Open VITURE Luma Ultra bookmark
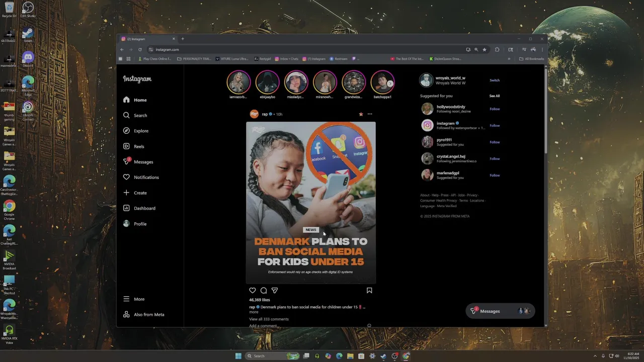Image resolution: width=644 pixels, height=362 pixels. coord(232,59)
